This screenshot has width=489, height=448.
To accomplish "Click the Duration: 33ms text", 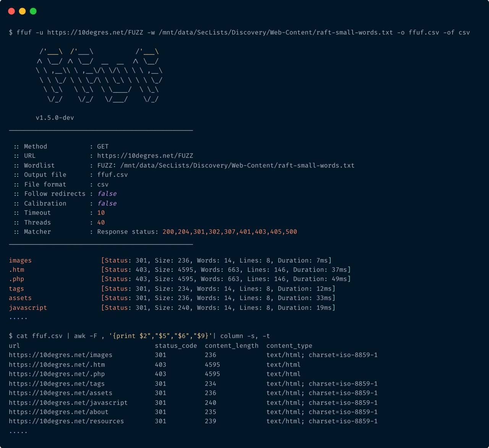I will tap(304, 298).
